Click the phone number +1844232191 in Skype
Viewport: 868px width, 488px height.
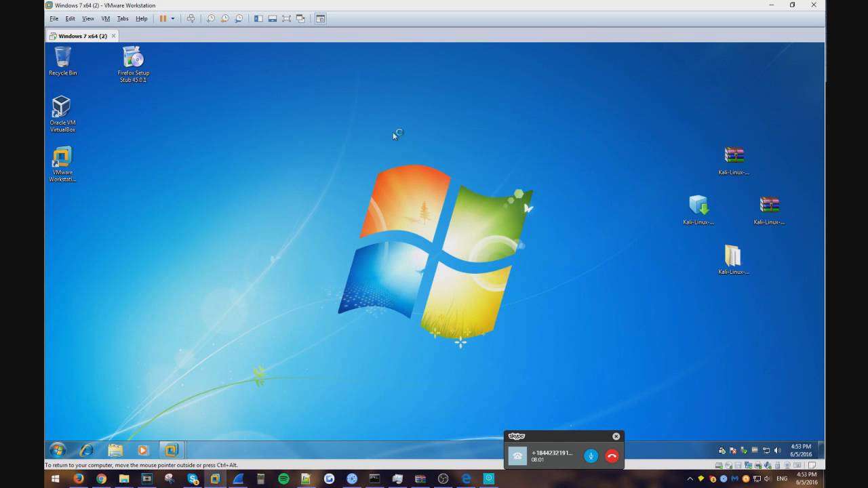pos(552,453)
